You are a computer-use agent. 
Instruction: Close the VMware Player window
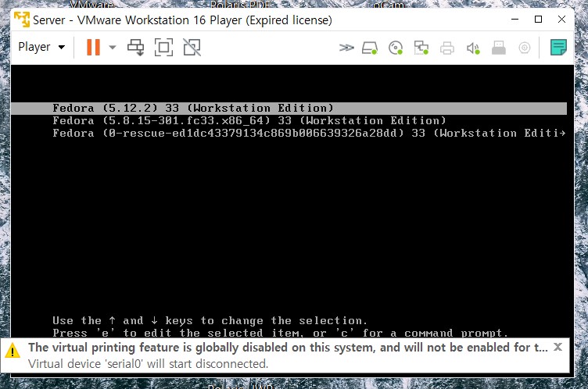click(x=561, y=19)
